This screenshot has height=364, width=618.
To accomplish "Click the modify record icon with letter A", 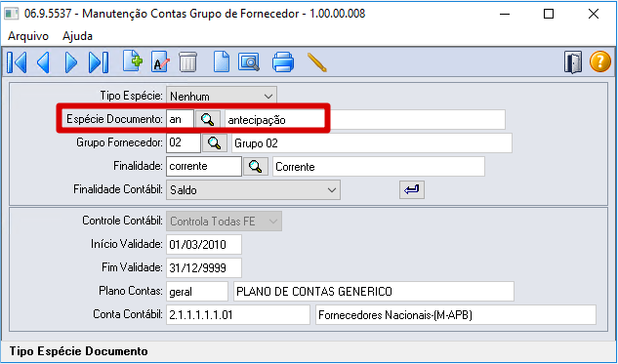I will click(160, 61).
